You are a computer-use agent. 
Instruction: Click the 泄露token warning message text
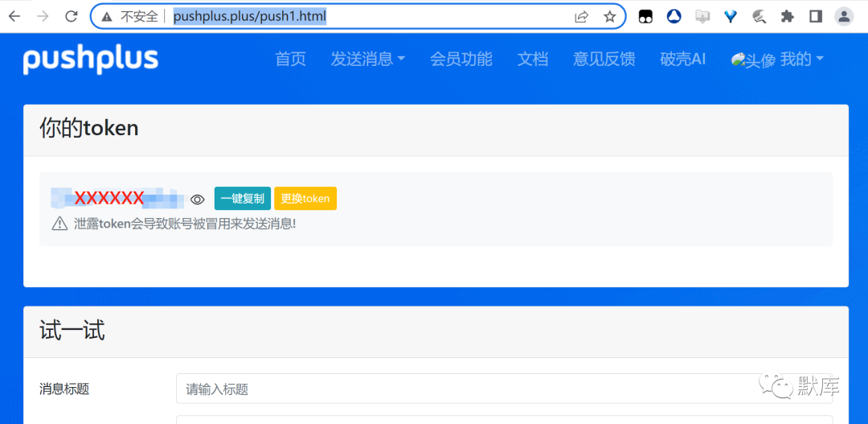tap(185, 224)
